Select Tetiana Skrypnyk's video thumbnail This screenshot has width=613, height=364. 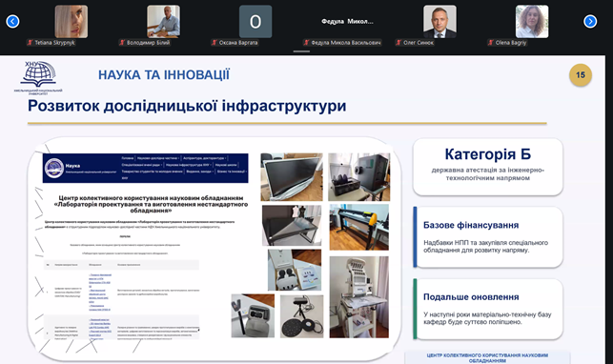tap(72, 22)
